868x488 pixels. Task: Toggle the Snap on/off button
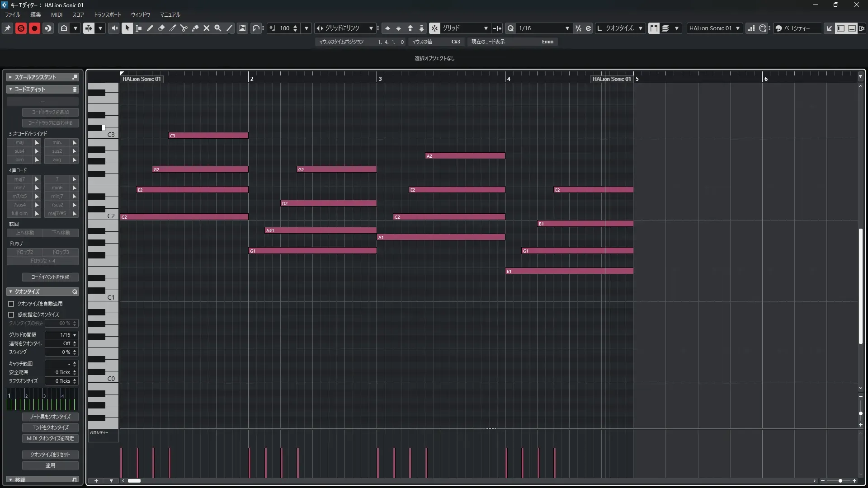coord(434,28)
